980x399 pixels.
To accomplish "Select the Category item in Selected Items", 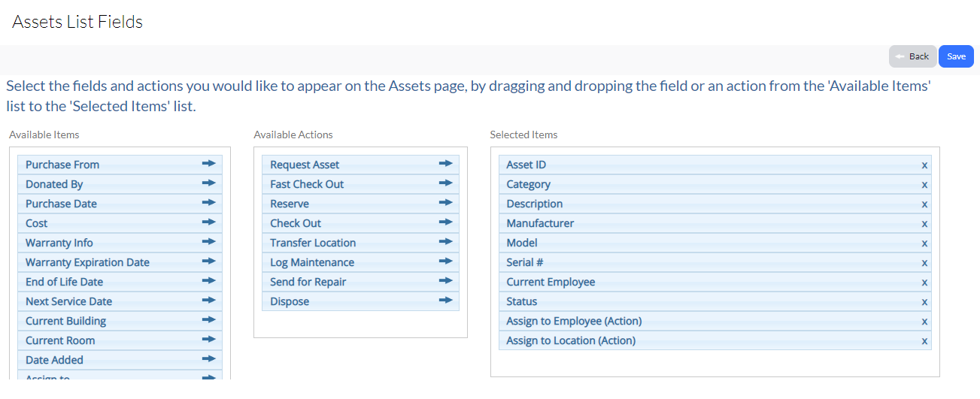I will [715, 184].
